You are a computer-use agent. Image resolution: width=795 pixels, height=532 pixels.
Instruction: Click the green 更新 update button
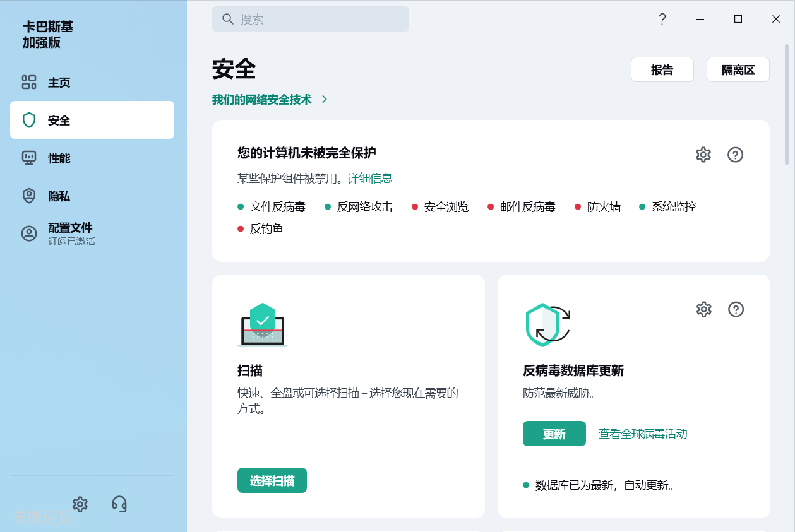[x=554, y=434]
